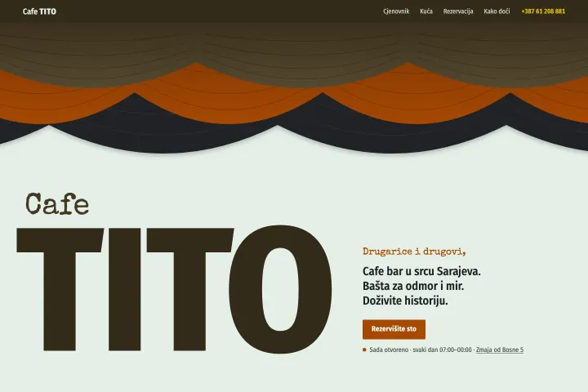Click the hours svaki dan 07:00–00:00

click(442, 350)
